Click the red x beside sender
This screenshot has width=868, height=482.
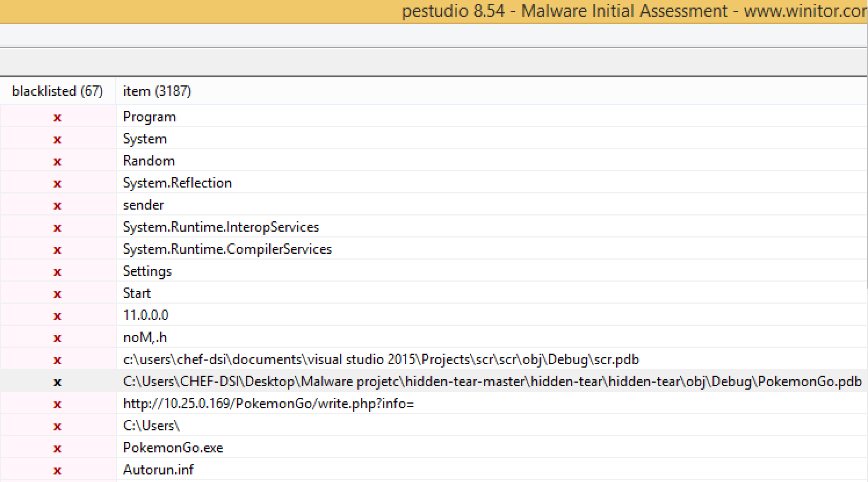(x=57, y=206)
